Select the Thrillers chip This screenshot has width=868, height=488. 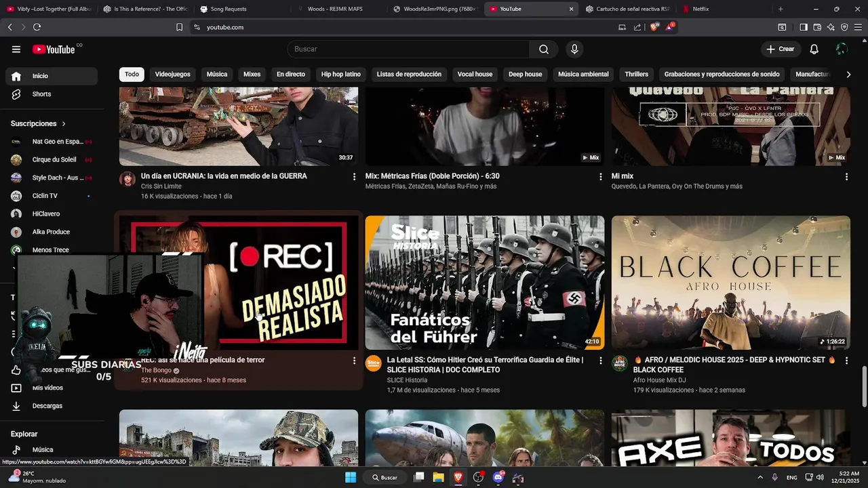coord(637,74)
